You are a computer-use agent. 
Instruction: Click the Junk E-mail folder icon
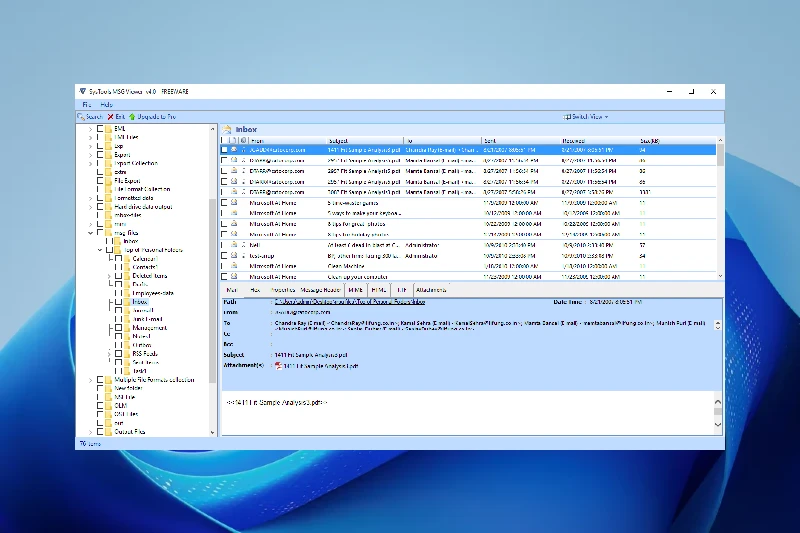pos(127,319)
